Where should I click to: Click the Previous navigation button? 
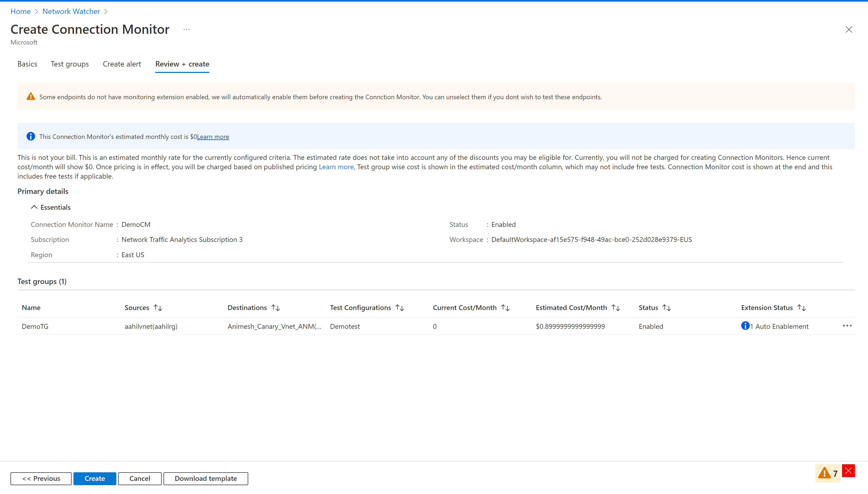pyautogui.click(x=40, y=478)
